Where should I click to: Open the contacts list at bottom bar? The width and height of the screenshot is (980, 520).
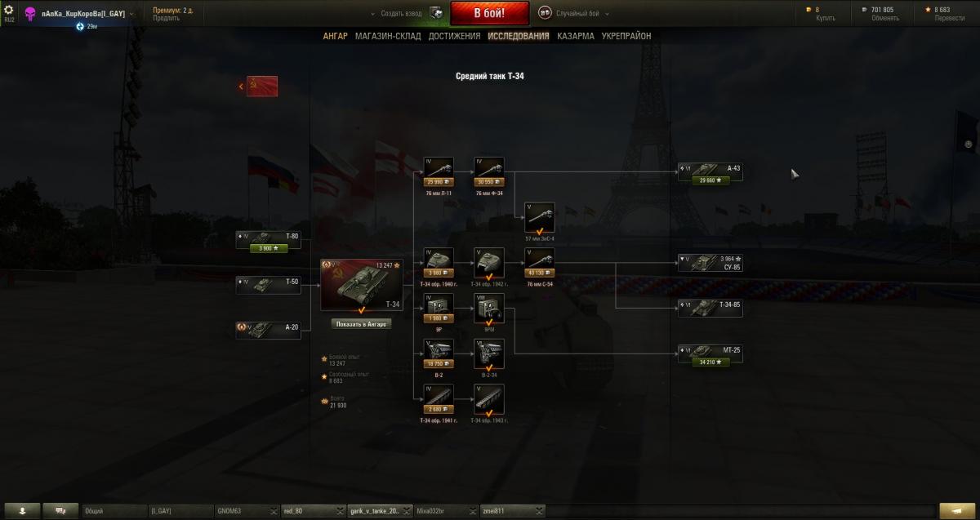[61, 511]
